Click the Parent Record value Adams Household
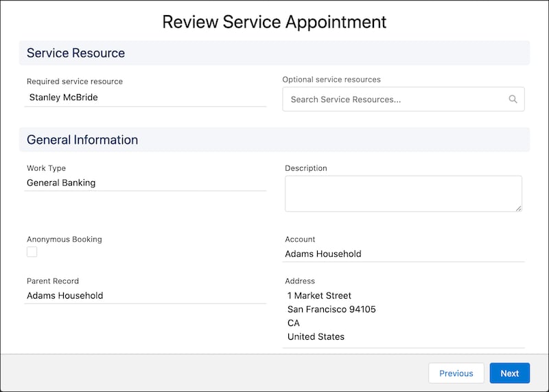This screenshot has height=392, width=549. point(65,296)
